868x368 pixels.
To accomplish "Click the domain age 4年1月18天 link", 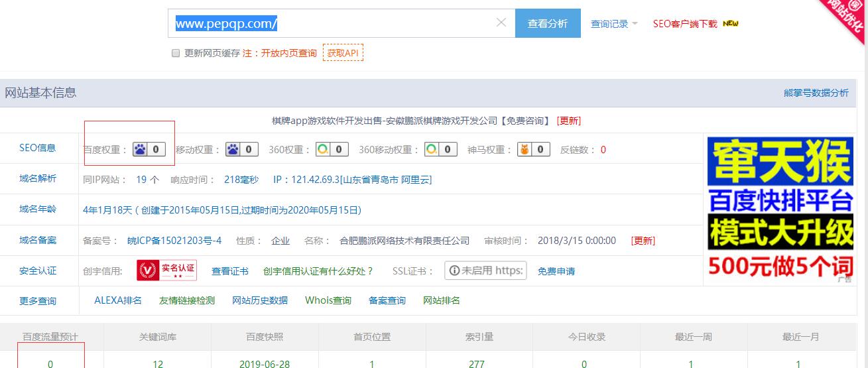I will pos(222,210).
